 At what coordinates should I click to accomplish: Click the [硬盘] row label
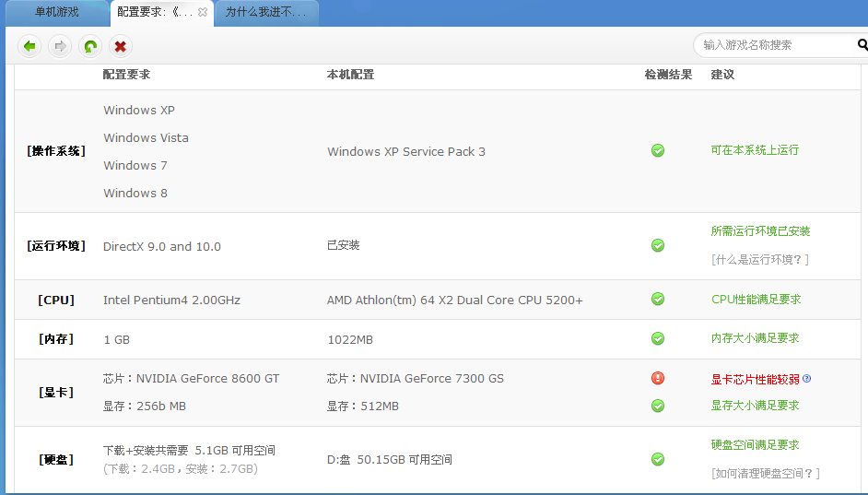click(x=56, y=460)
